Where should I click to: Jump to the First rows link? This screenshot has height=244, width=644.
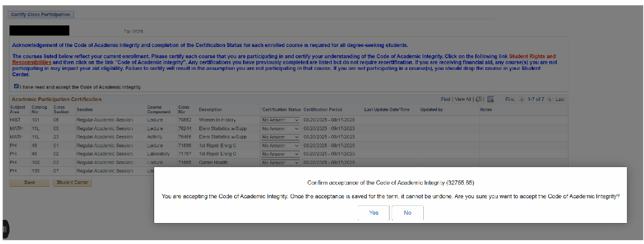510,99
